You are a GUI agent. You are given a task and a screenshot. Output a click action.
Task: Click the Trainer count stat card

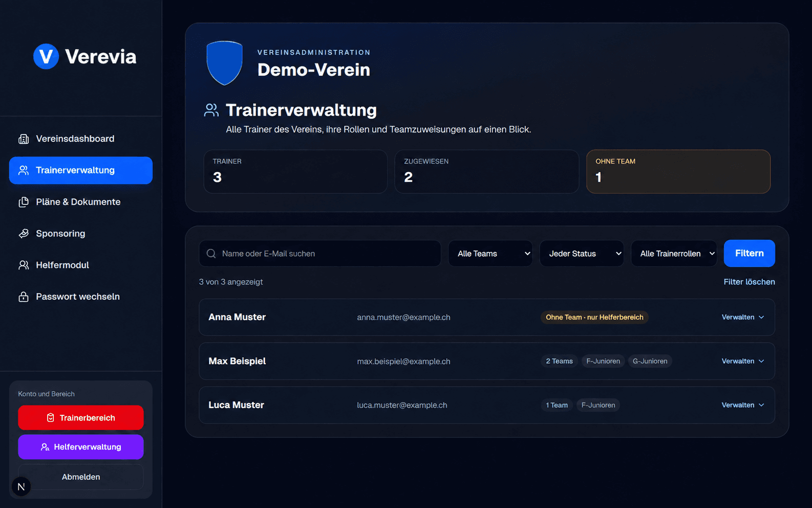click(x=295, y=172)
